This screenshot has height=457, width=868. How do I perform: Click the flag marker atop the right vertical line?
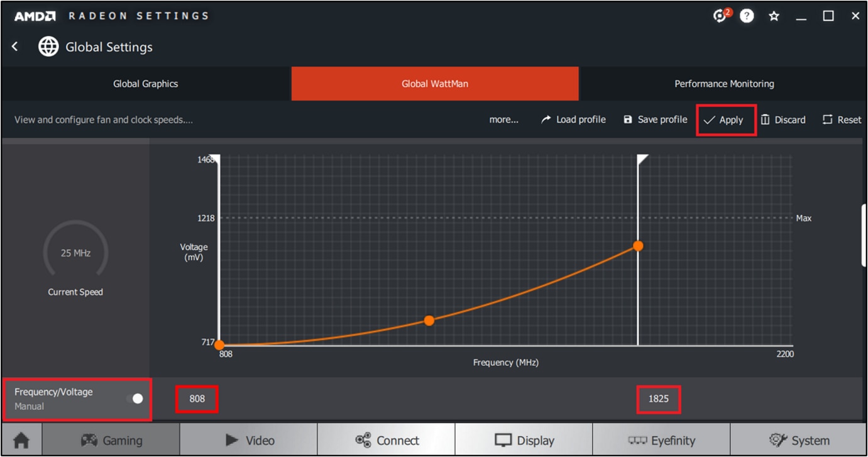[642, 160]
